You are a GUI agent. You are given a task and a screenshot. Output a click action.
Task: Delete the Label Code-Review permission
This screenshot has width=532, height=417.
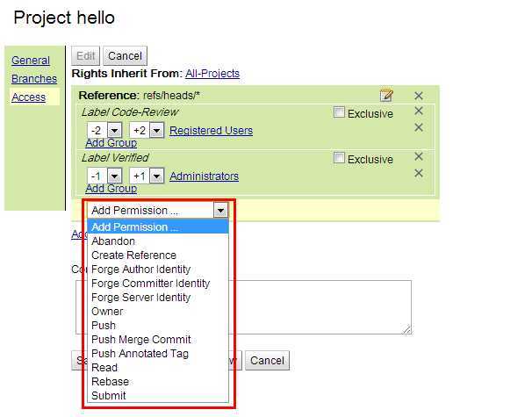coord(419,111)
